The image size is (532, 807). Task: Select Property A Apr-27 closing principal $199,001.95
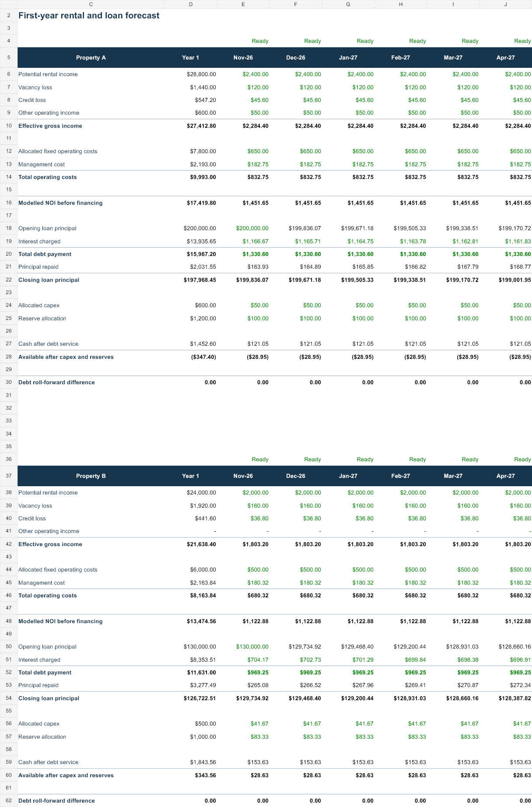tap(515, 280)
